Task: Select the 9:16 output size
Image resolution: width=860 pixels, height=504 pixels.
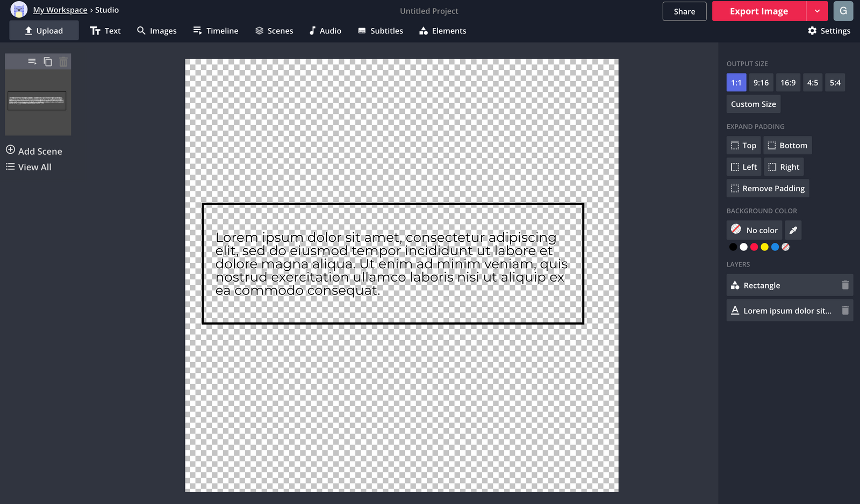Action: [x=761, y=82]
